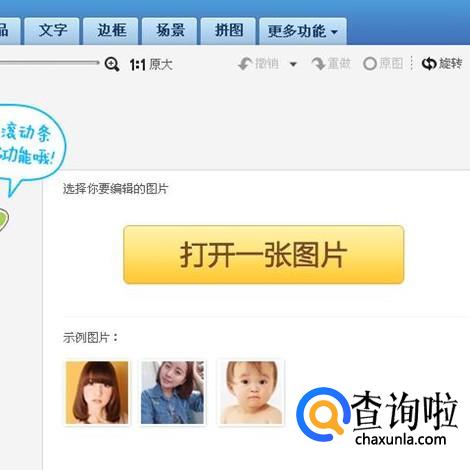
Task: Expand the undo history dropdown arrow
Action: click(293, 64)
